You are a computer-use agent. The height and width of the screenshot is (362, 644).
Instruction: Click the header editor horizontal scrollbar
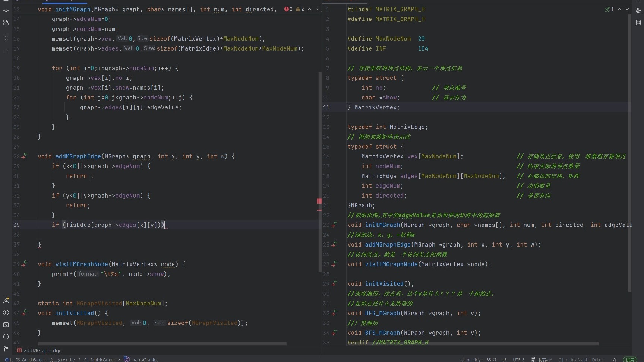pos(473,344)
